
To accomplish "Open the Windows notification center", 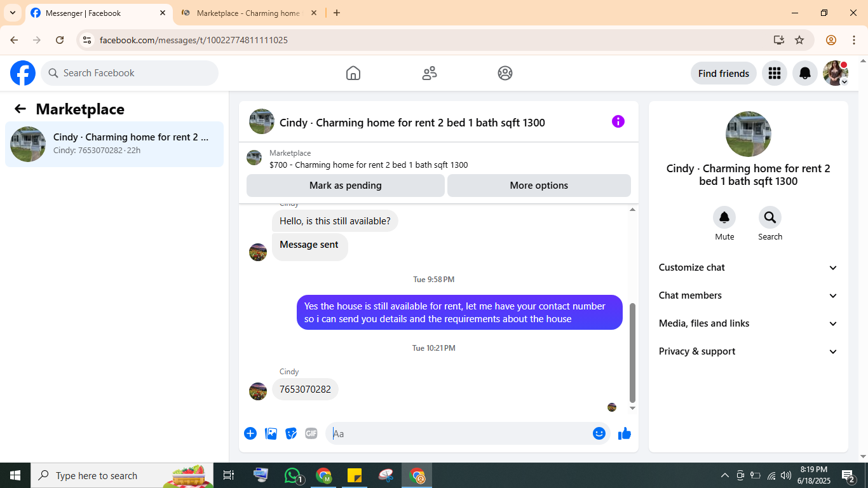I will (848, 475).
